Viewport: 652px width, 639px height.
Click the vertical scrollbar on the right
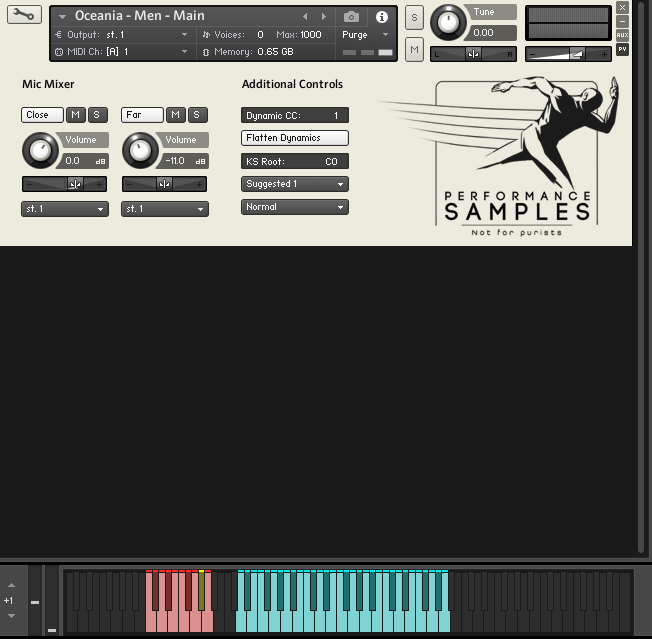[x=641, y=279]
